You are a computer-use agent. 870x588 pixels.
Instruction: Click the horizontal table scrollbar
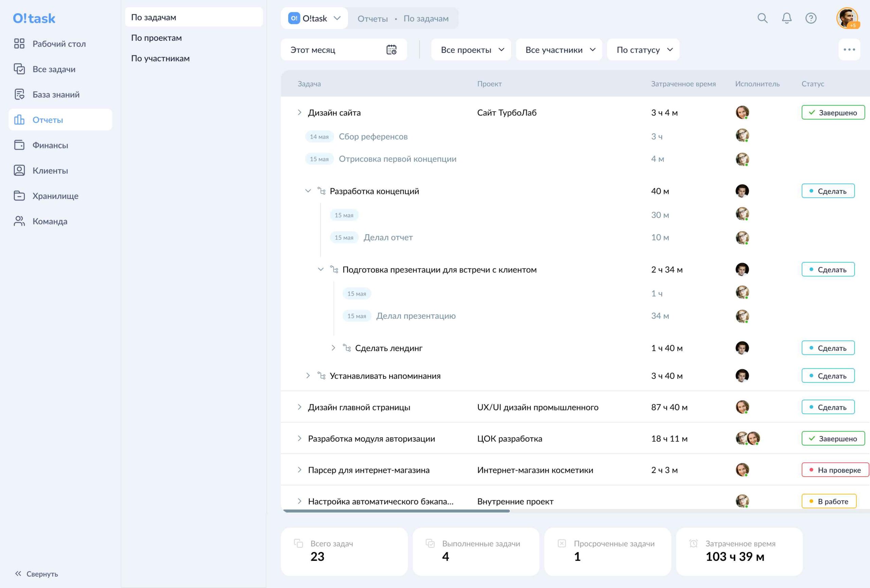coord(397,511)
